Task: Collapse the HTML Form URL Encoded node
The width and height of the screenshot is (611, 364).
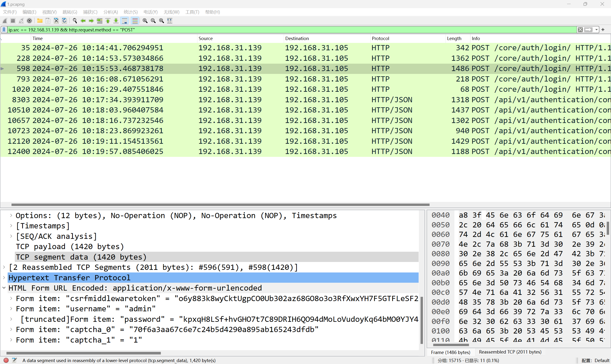Action: tap(4, 288)
